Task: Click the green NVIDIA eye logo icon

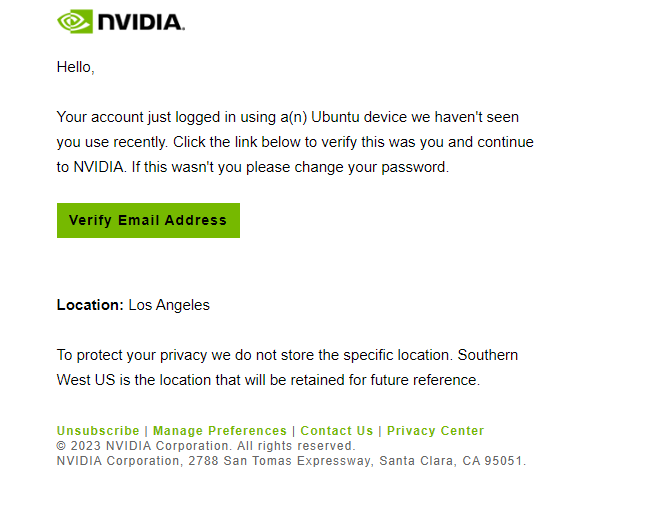Action: pyautogui.click(x=75, y=22)
